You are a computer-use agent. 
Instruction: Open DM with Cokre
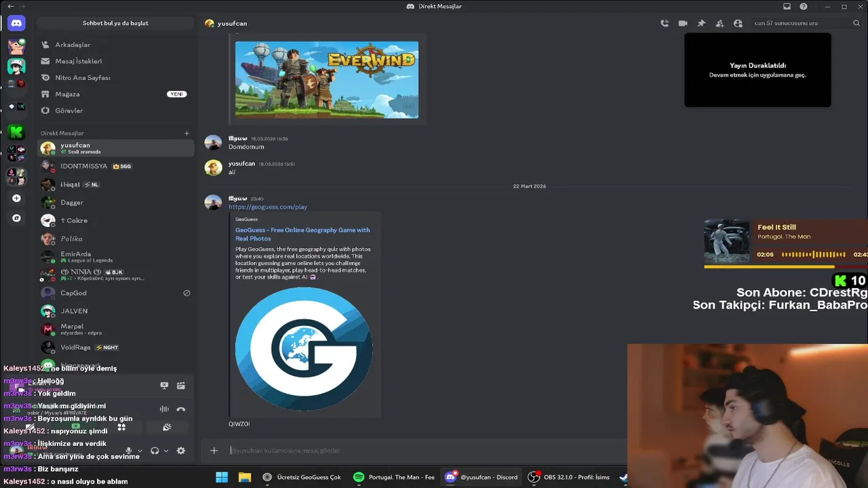coord(115,220)
